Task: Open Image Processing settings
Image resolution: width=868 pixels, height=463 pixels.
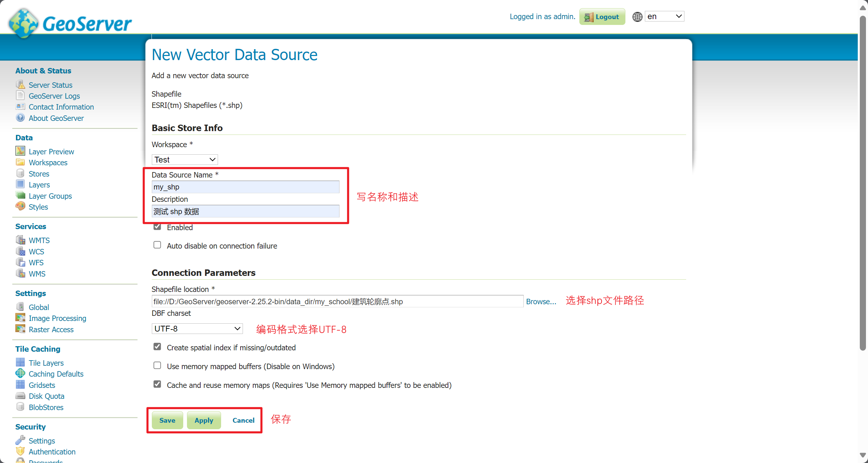Action: click(57, 318)
